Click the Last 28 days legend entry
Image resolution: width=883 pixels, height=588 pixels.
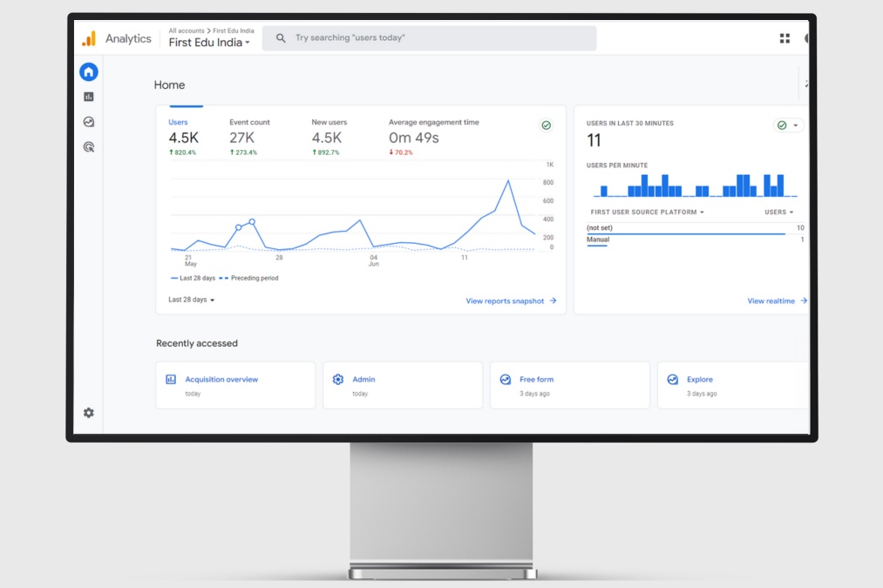click(x=194, y=278)
